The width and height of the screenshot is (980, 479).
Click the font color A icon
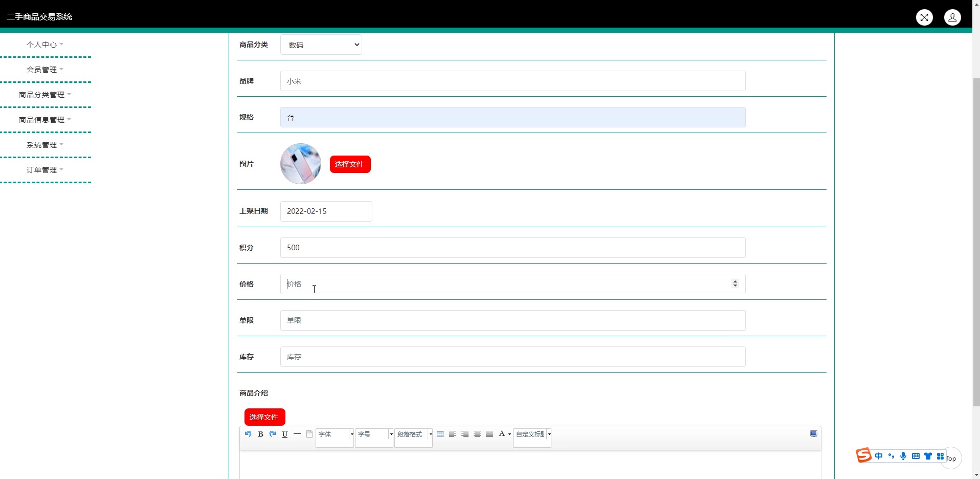502,434
